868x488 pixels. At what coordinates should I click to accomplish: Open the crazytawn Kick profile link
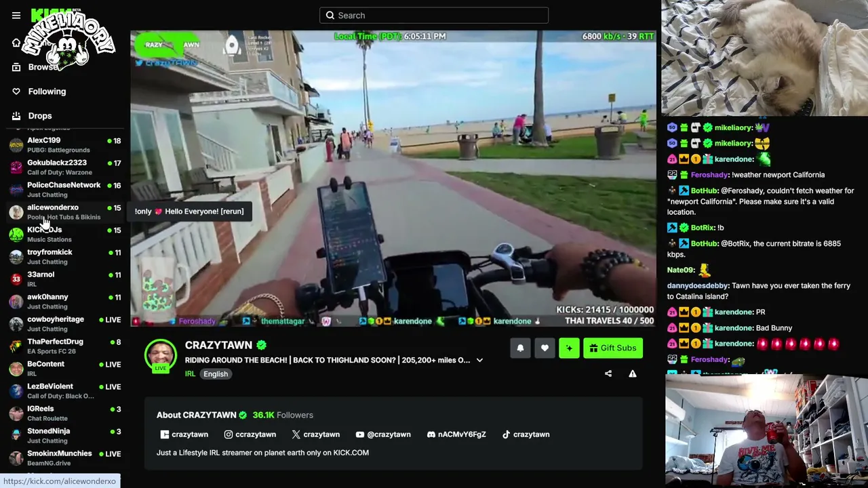point(184,434)
